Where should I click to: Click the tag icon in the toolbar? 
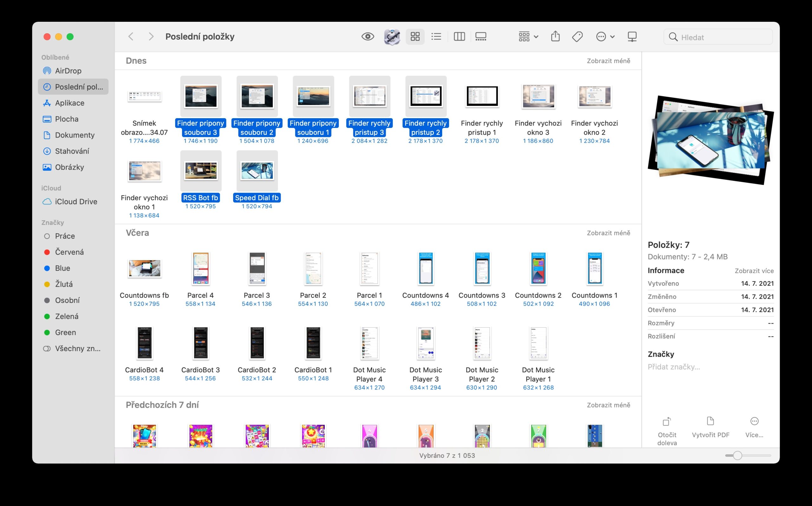577,36
